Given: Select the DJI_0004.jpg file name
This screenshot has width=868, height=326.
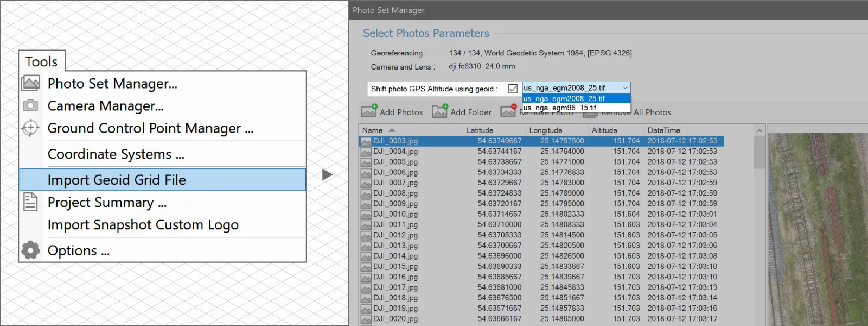Looking at the screenshot, I should pyautogui.click(x=395, y=152).
